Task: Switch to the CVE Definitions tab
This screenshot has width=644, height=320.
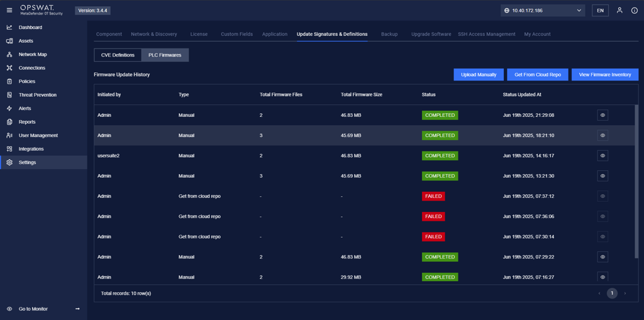Action: tap(118, 55)
